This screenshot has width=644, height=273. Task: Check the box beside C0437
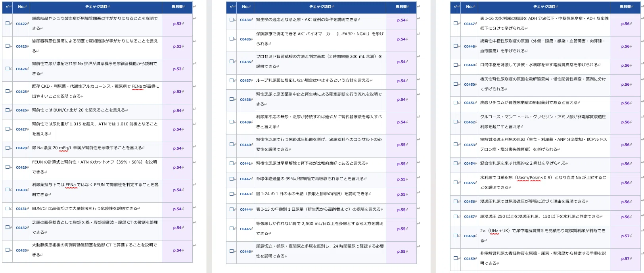point(231,80)
